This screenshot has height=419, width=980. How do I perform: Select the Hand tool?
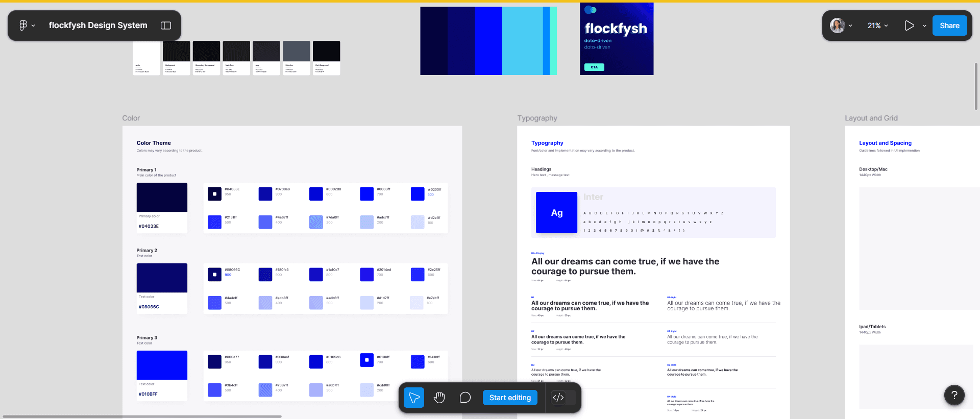click(439, 398)
